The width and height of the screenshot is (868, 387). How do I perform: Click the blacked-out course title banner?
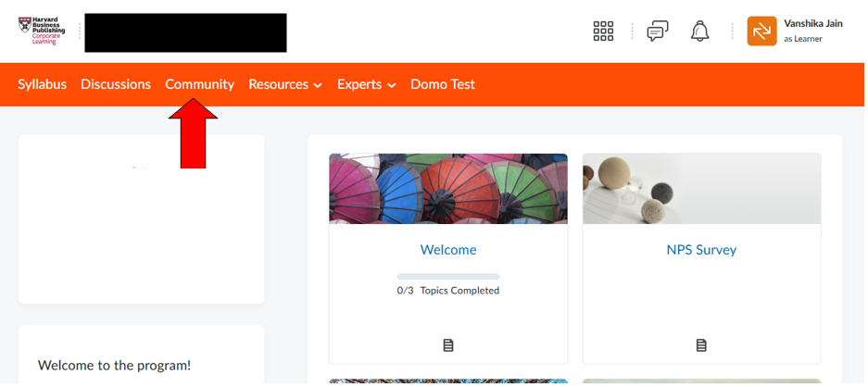(185, 32)
